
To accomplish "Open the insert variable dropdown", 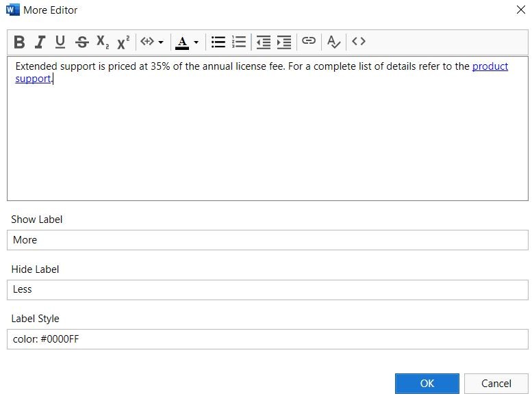I will point(152,42).
